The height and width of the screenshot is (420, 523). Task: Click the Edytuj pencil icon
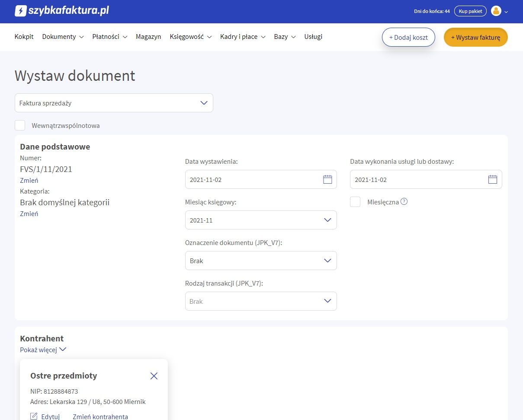coord(34,417)
